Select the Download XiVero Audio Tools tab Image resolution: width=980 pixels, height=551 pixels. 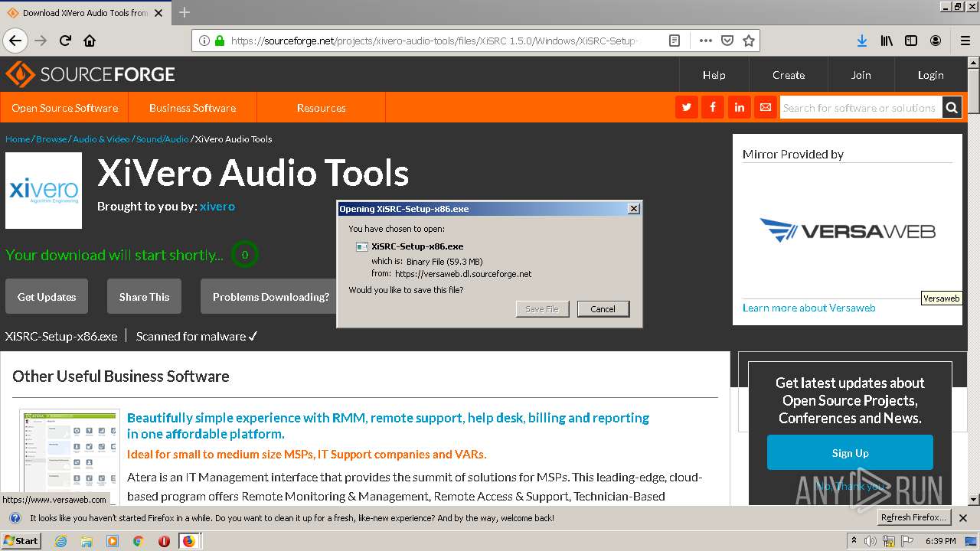click(85, 13)
